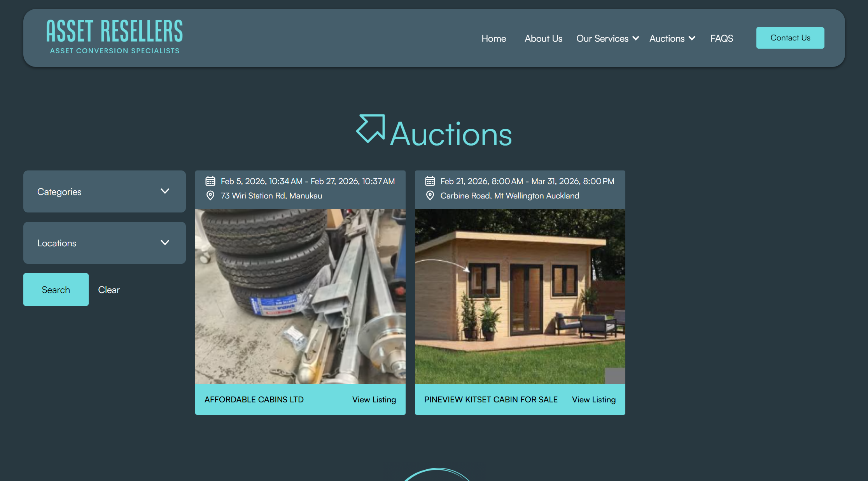Click location pin icon for Wiri Station Rd

click(x=210, y=195)
